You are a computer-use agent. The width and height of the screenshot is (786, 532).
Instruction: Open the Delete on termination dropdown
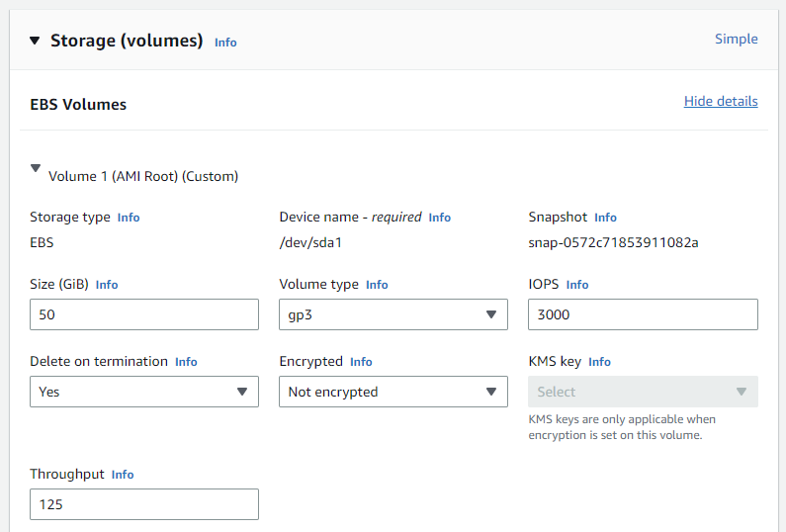[x=144, y=392]
